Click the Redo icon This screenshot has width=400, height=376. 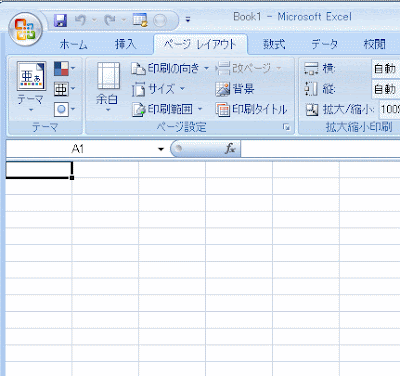pos(110,21)
